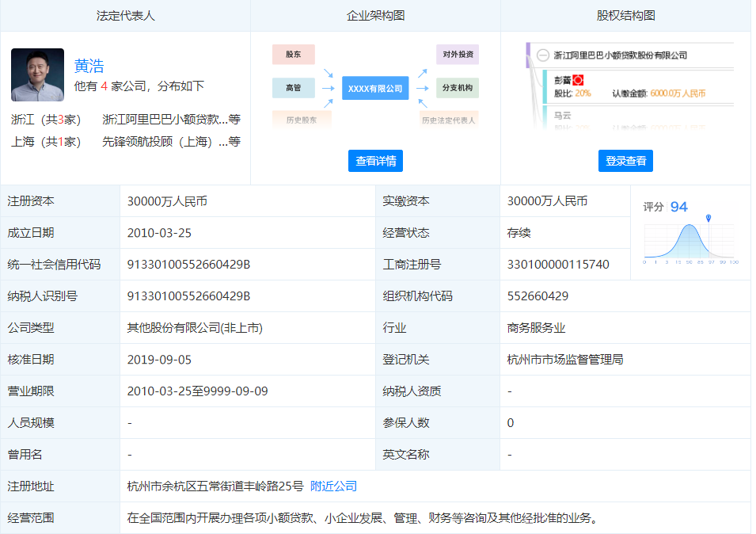Select the 分支机构 box in diagram
Image resolution: width=756 pixels, height=534 pixels.
(x=458, y=88)
